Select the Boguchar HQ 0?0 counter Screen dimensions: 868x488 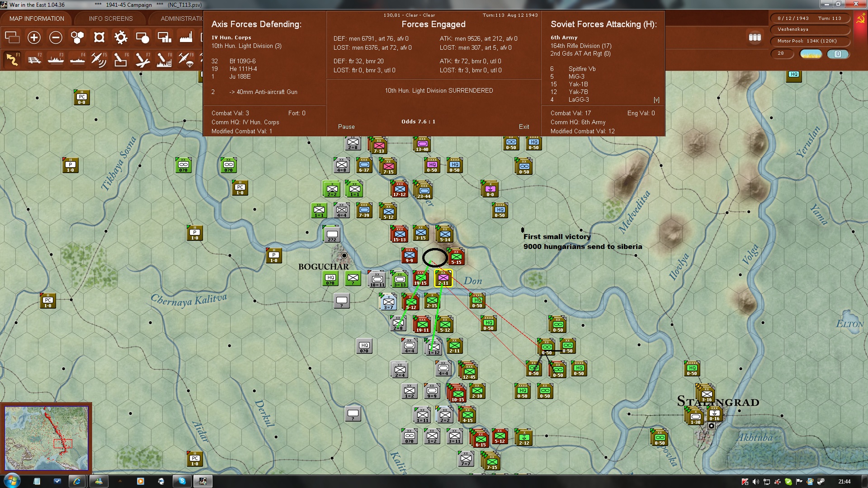click(330, 278)
